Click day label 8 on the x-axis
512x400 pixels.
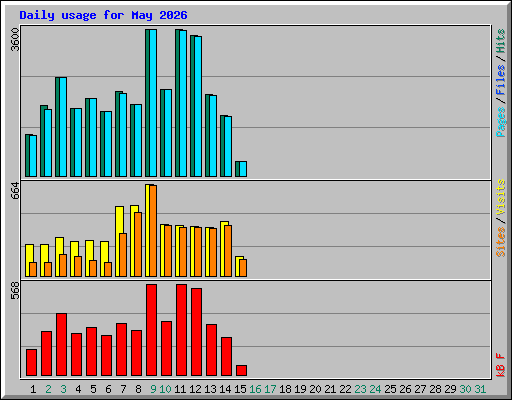point(138,389)
